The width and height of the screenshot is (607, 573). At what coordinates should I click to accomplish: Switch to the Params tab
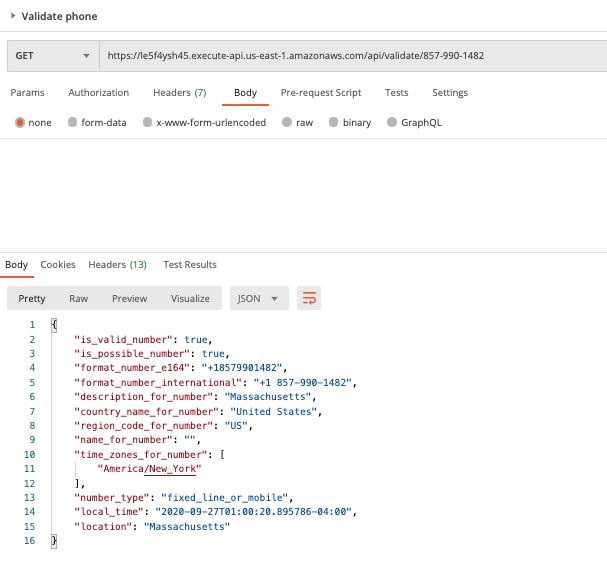click(27, 93)
